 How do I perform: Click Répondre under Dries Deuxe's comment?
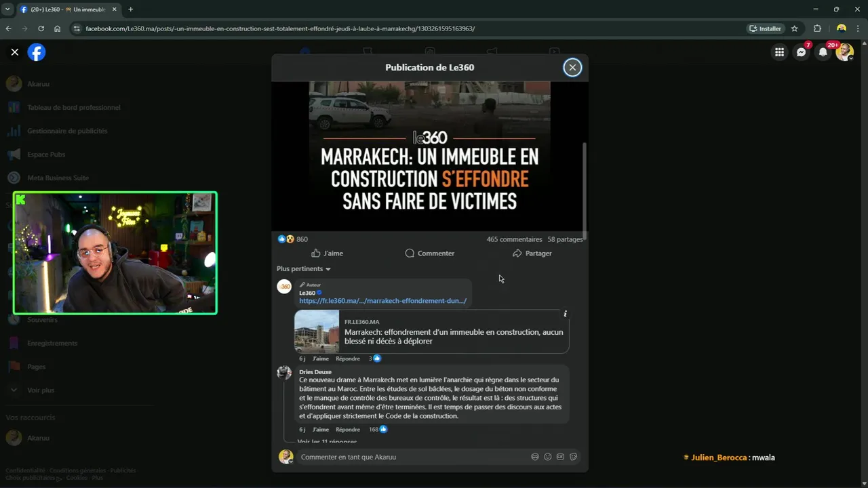coord(348,430)
